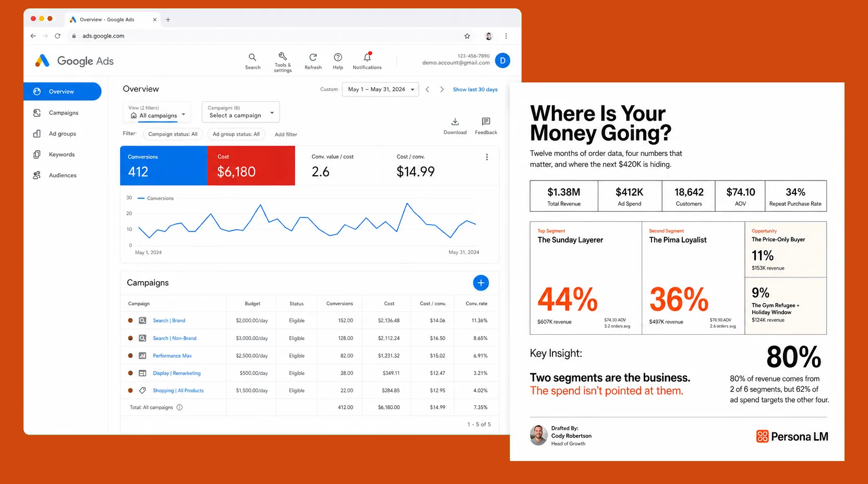Open the Display | Remarketing campaign link
868x484 pixels.
tap(177, 373)
